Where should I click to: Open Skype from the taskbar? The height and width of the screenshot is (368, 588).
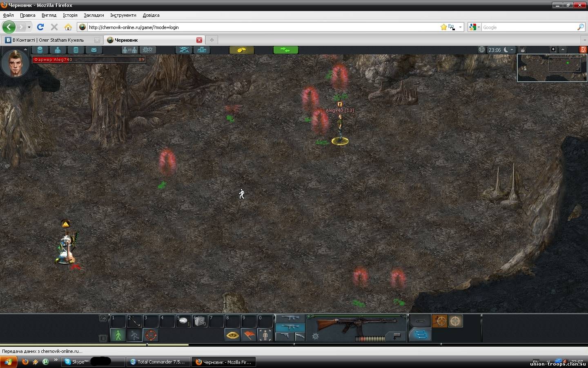[94, 362]
